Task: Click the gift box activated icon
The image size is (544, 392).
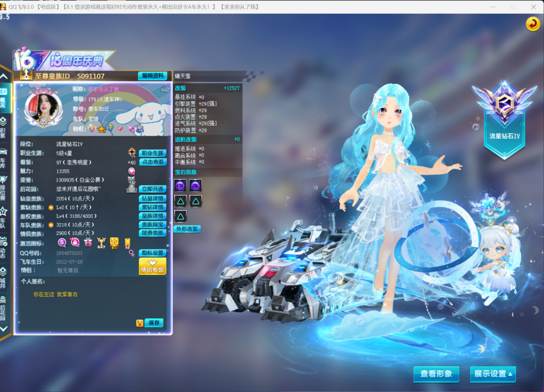Action: (88, 242)
